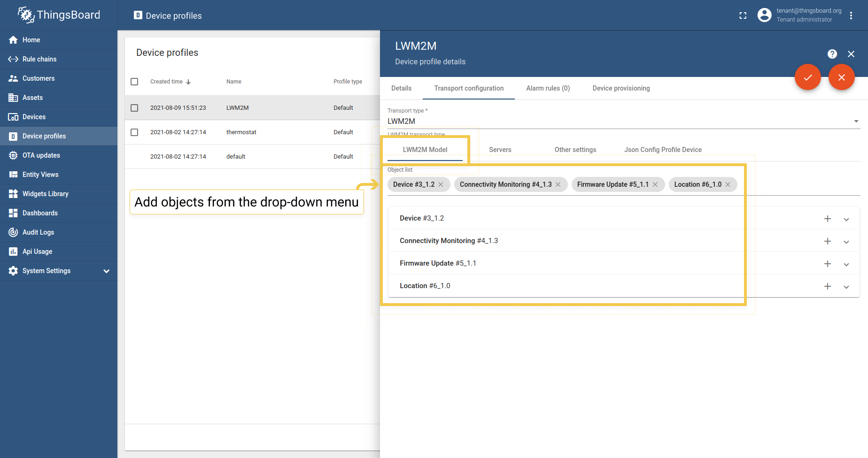This screenshot has height=458, width=868.
Task: Open the help icon in LWM2M details
Action: coord(832,54)
